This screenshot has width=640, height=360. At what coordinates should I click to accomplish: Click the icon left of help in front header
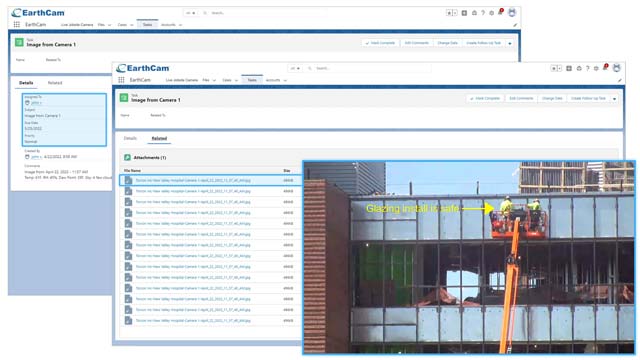[579, 69]
